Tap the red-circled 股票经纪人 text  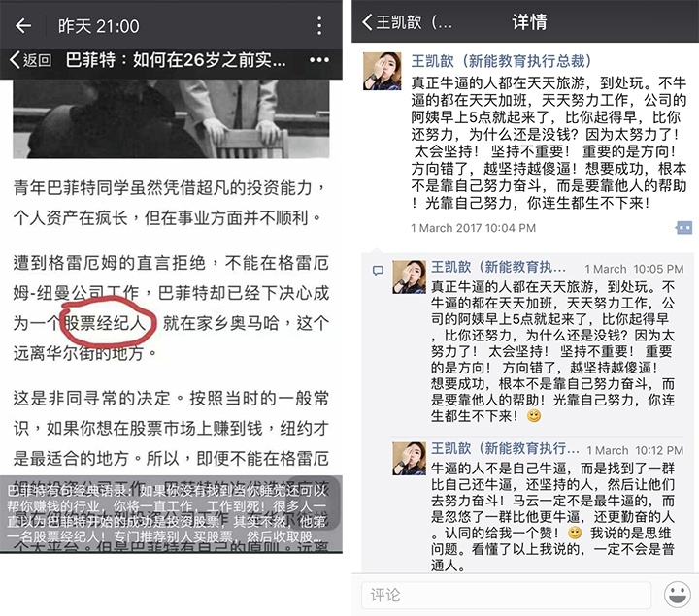pos(106,323)
